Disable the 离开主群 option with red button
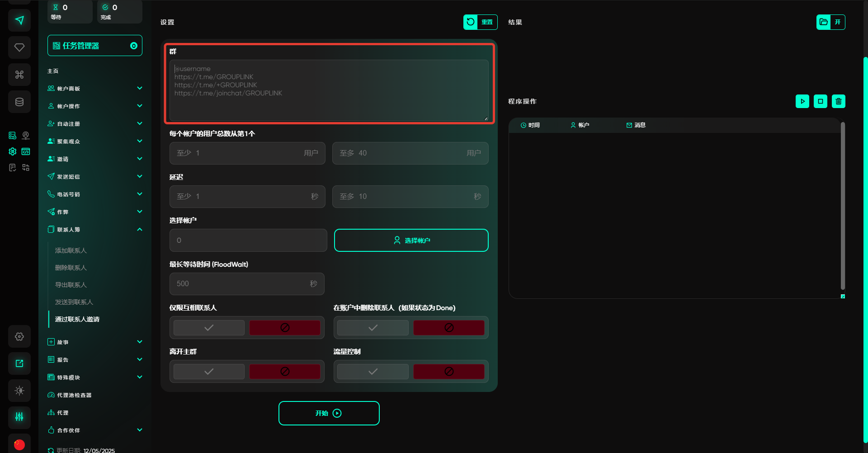This screenshot has width=868, height=453. point(285,372)
